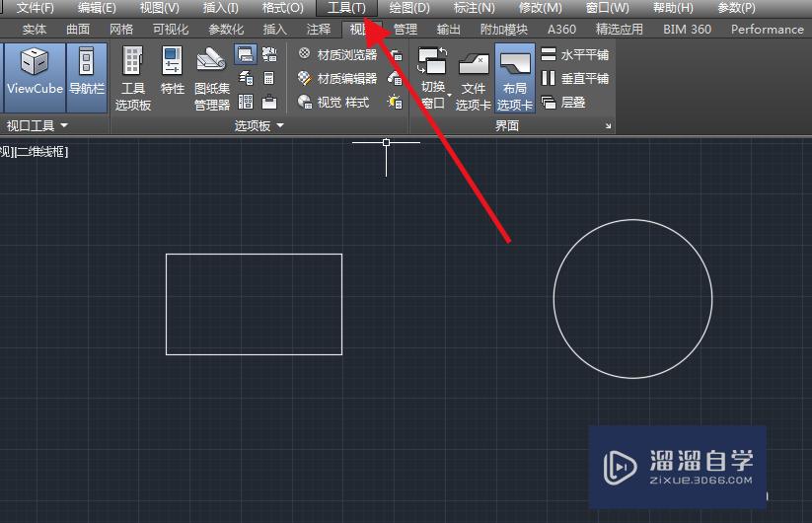The height and width of the screenshot is (523, 812).
Task: Expand the 视口工具 panel arrow
Action: coord(64,125)
